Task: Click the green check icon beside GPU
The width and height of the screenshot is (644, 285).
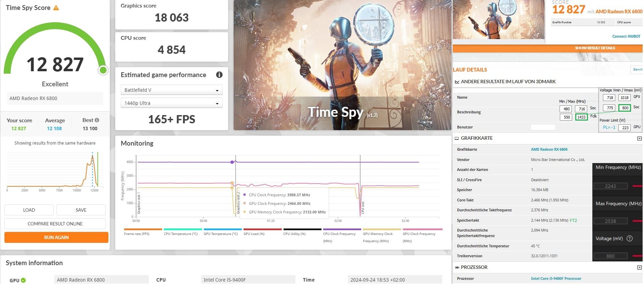Action: (23, 280)
